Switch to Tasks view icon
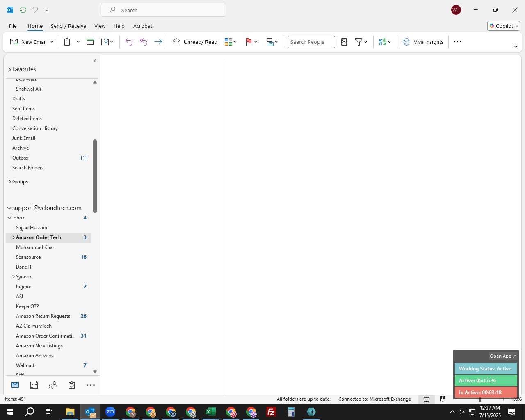 pyautogui.click(x=72, y=385)
